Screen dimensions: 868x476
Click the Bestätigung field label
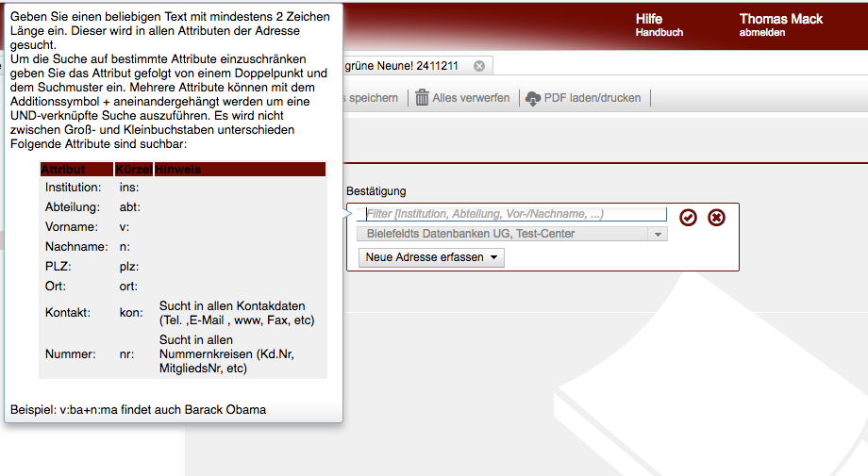376,191
